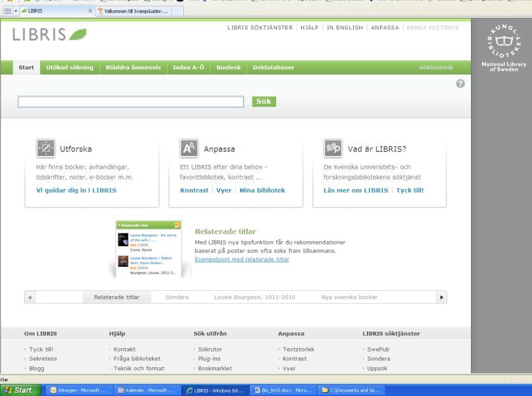Click the Relaterade titlar preview thumbnail

click(x=149, y=249)
